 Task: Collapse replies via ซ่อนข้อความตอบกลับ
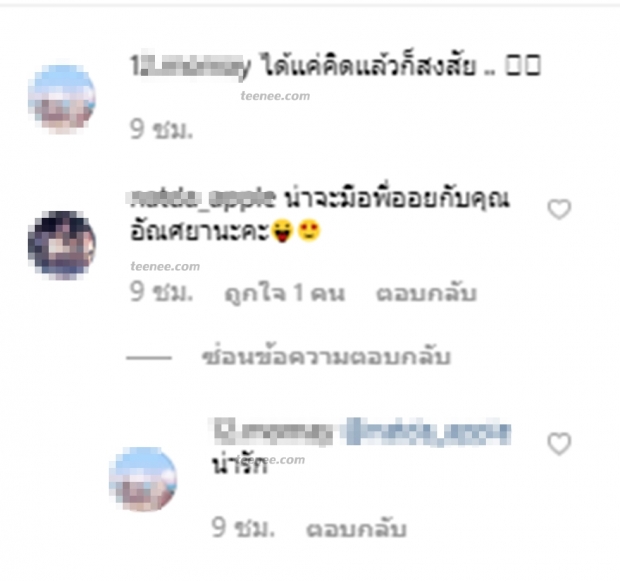tap(326, 357)
